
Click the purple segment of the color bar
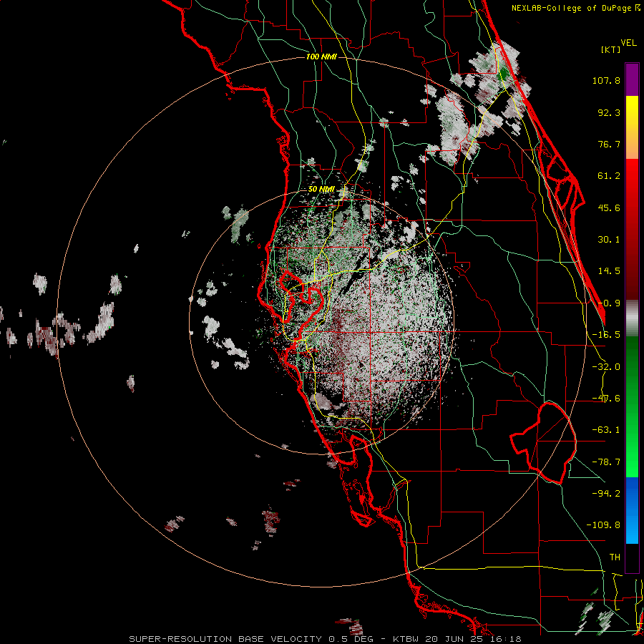click(x=632, y=79)
